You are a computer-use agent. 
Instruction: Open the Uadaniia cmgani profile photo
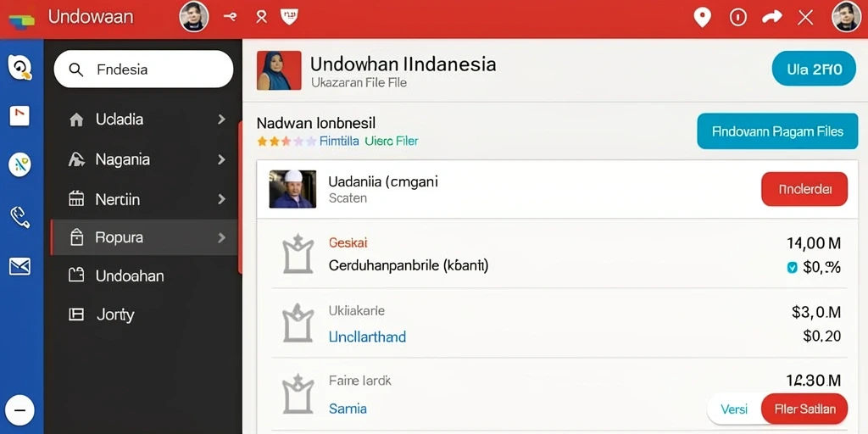(292, 189)
